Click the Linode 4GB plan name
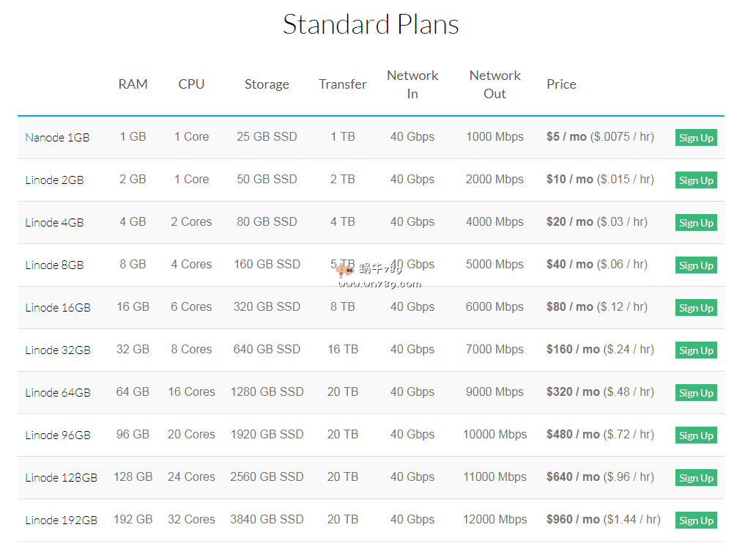Viewport: 756px width, 552px height. tap(54, 223)
